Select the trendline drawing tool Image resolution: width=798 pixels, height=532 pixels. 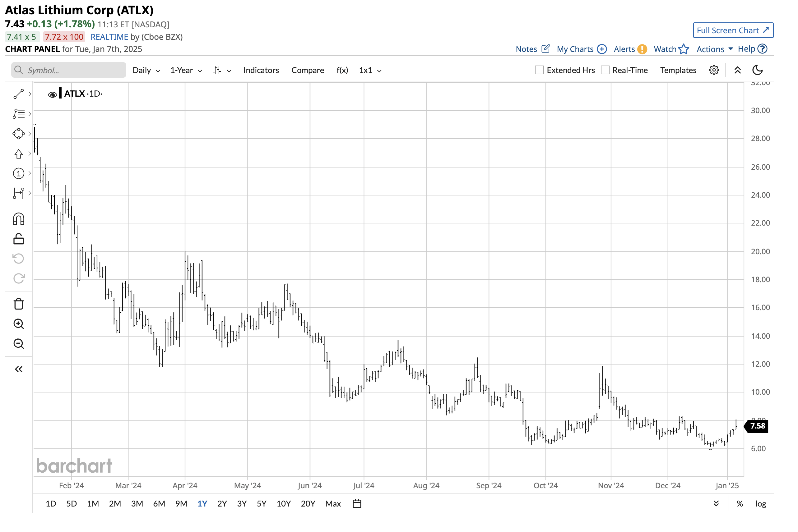(x=19, y=94)
